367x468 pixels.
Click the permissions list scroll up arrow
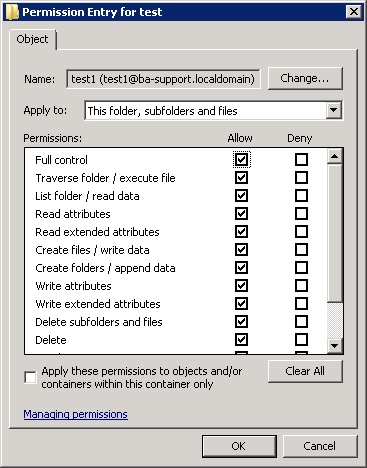(x=335, y=156)
